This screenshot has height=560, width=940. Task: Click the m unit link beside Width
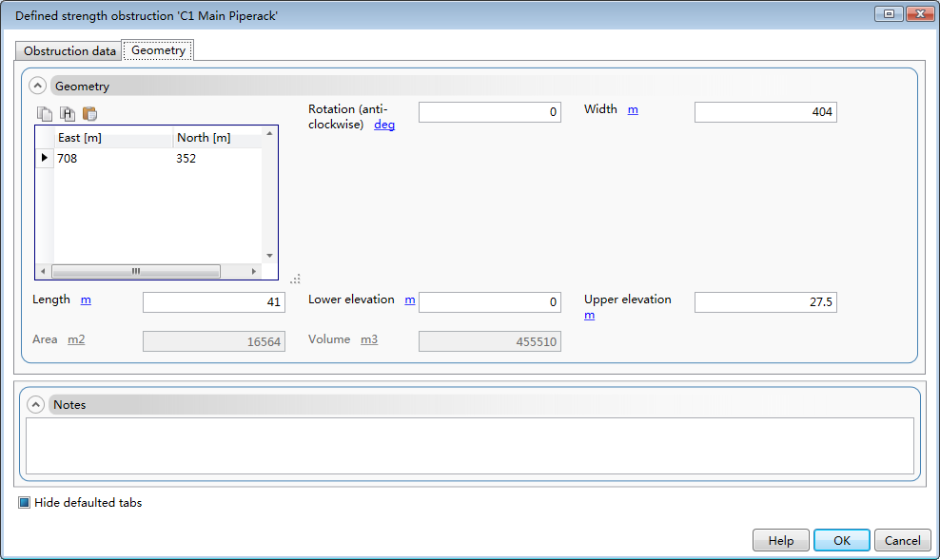click(633, 109)
